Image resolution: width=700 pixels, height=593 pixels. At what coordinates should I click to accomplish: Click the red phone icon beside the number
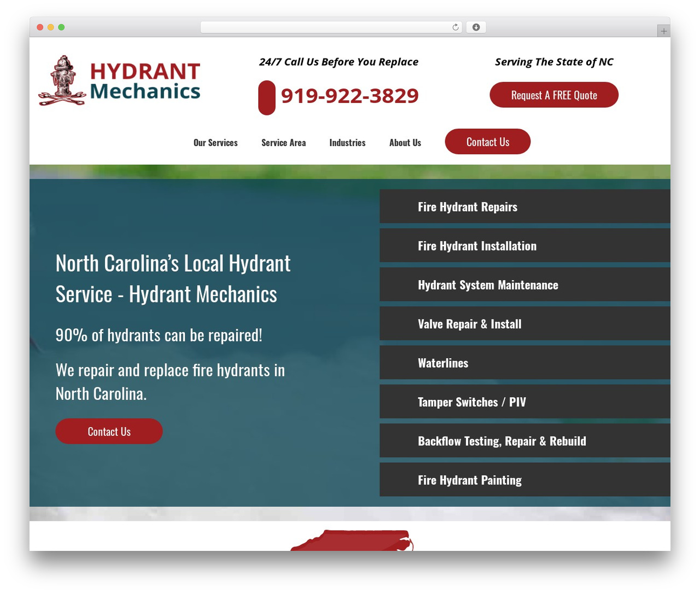[267, 98]
